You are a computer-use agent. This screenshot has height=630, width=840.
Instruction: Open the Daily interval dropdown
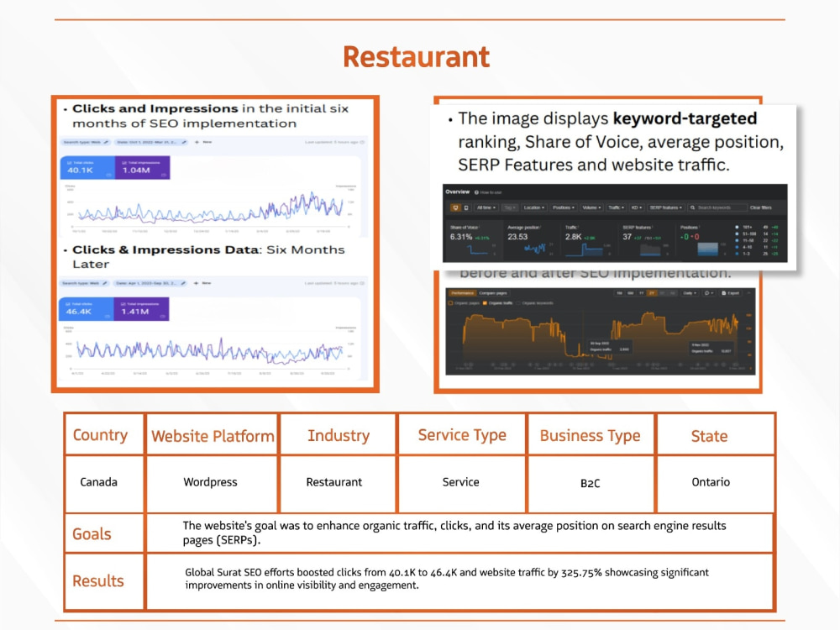(x=689, y=293)
